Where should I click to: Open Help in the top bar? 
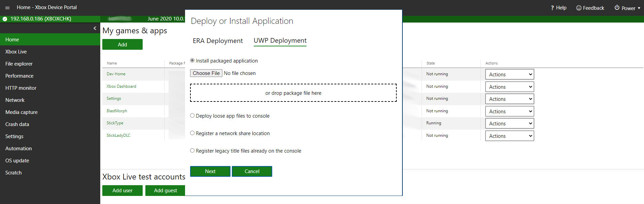559,8
